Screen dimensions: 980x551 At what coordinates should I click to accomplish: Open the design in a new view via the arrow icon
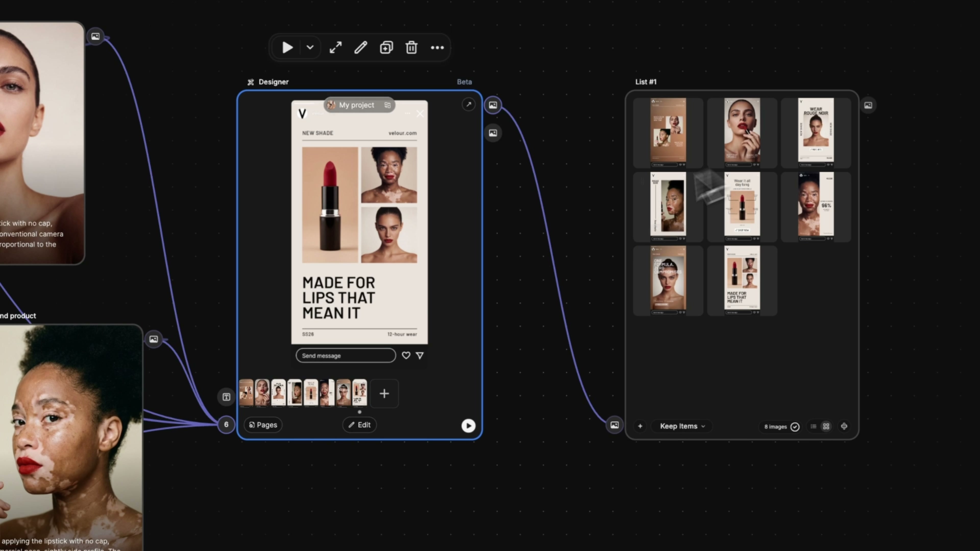(x=469, y=104)
